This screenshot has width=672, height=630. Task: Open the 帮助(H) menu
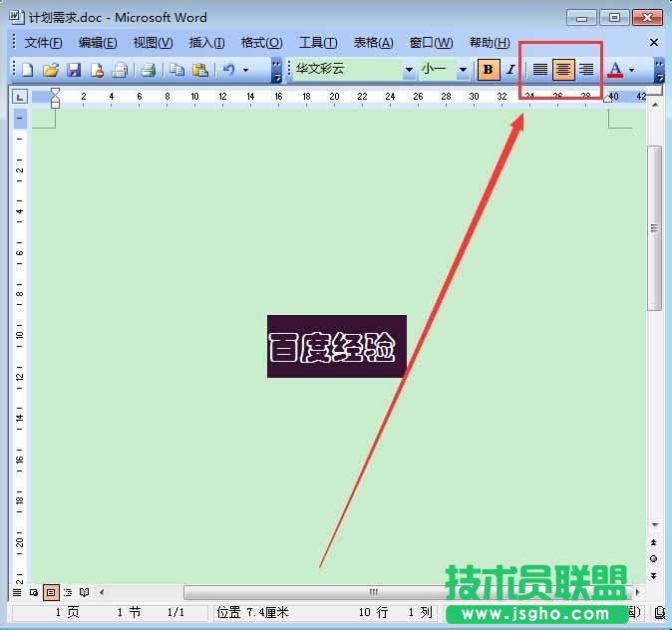click(x=490, y=43)
